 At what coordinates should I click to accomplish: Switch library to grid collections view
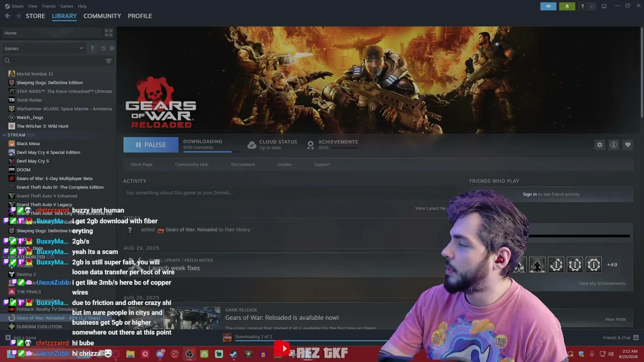pyautogui.click(x=109, y=33)
